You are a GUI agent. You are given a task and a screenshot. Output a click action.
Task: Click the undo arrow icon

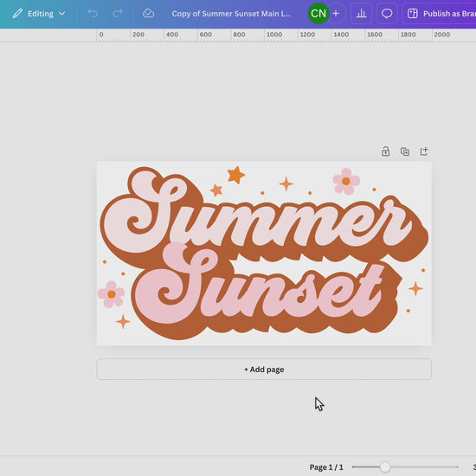click(x=93, y=13)
